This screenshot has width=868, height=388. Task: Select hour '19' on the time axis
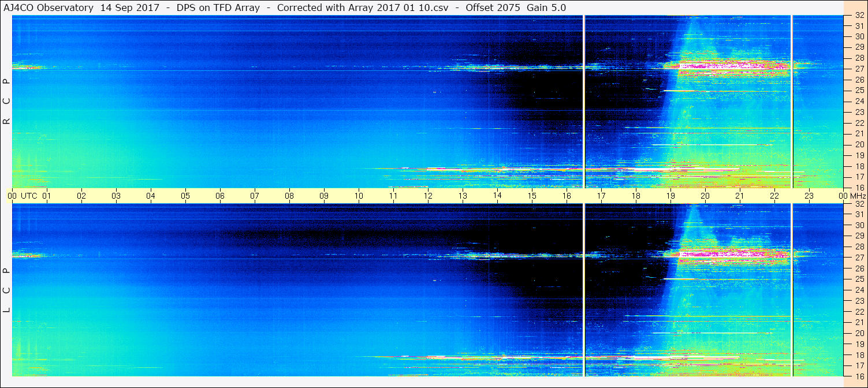[670, 196]
